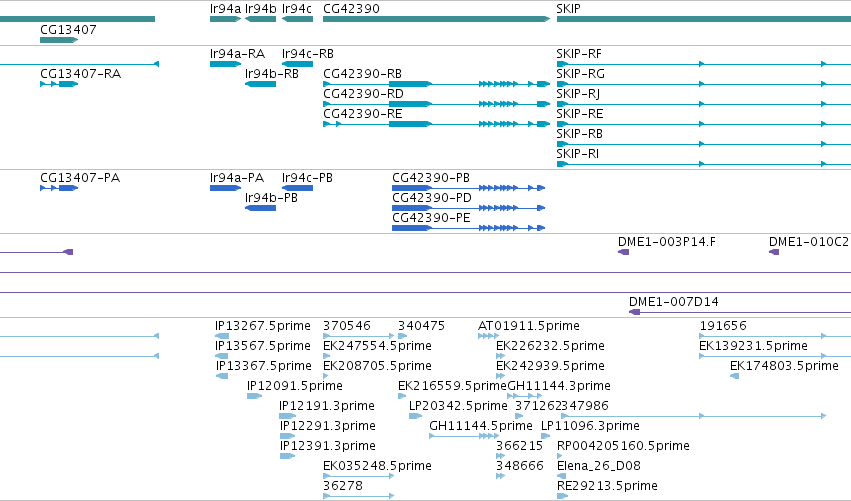Click EST IP12091.5prime
This screenshot has height=501, width=851.
coord(295,386)
